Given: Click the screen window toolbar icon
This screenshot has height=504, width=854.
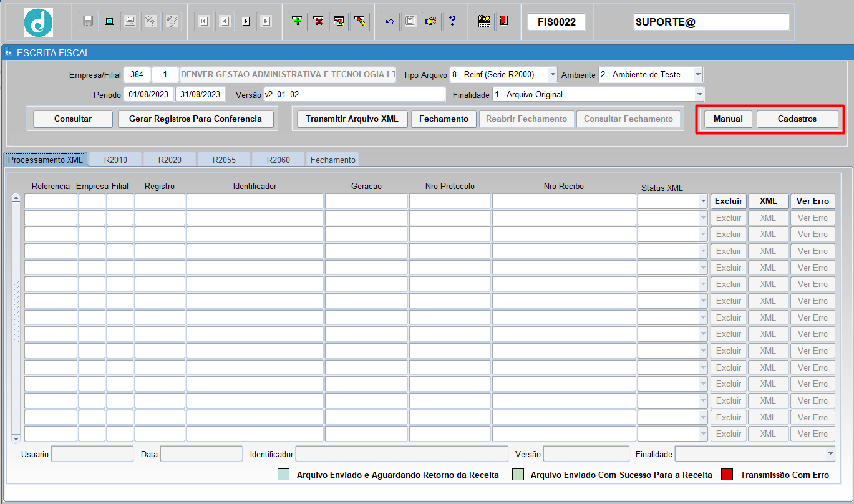Looking at the screenshot, I should (109, 21).
